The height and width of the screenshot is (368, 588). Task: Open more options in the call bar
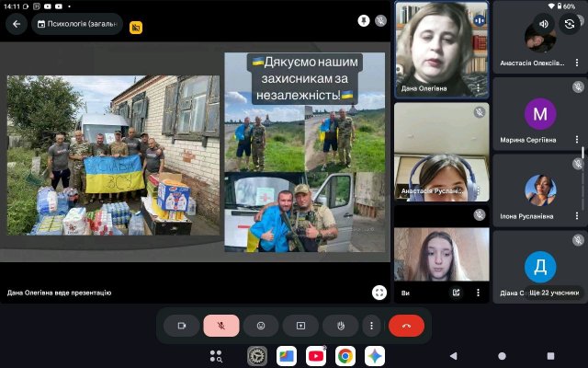[x=371, y=326]
